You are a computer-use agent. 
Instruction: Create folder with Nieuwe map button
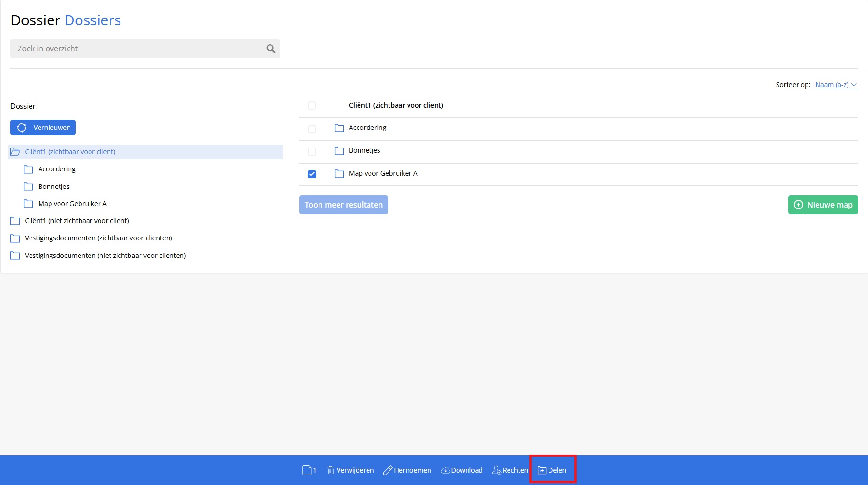click(823, 205)
